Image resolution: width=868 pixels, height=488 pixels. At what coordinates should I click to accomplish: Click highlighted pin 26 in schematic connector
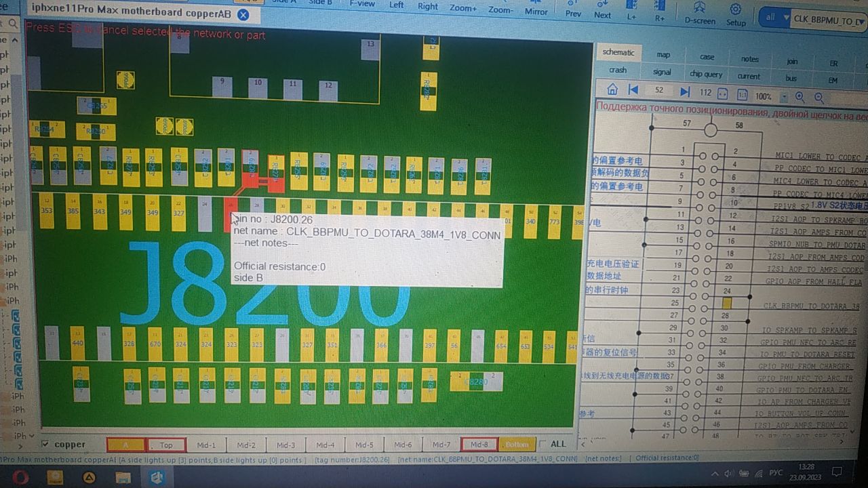727,304
